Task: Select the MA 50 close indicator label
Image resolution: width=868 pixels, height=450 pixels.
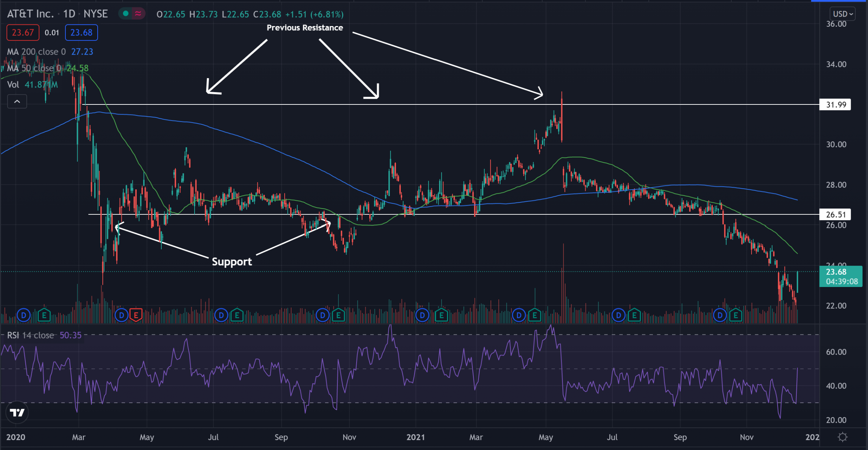Action: pyautogui.click(x=34, y=68)
